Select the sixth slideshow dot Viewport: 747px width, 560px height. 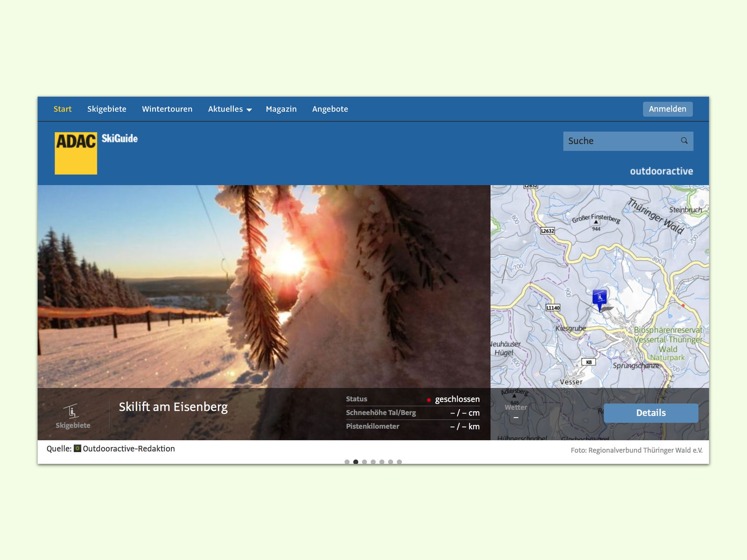coord(391,462)
